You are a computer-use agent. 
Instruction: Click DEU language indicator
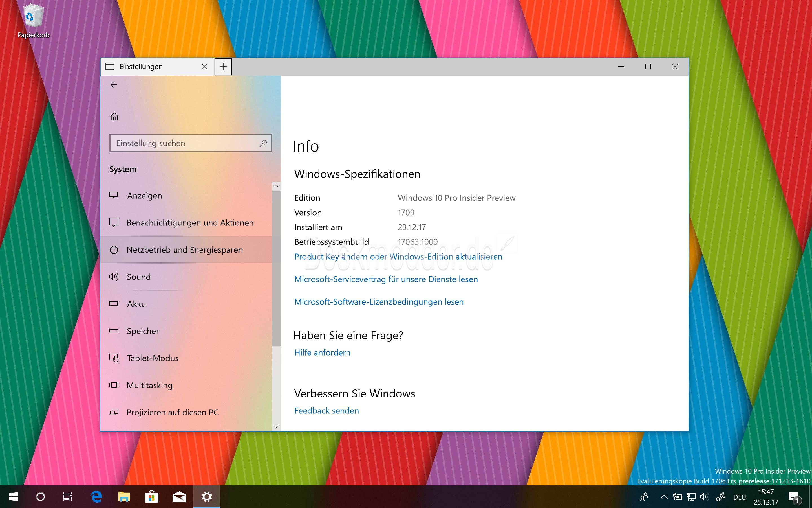pyautogui.click(x=740, y=497)
